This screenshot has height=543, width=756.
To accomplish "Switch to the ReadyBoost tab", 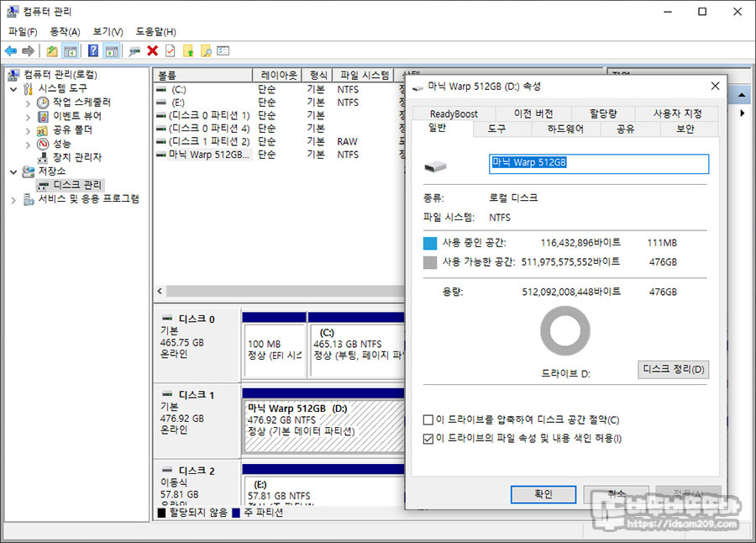I will tap(454, 114).
